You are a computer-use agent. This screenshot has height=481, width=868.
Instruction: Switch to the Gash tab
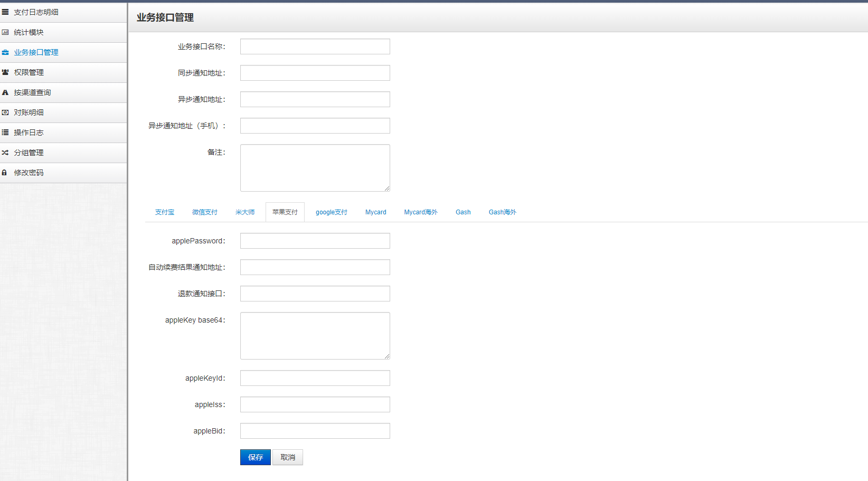coord(463,212)
